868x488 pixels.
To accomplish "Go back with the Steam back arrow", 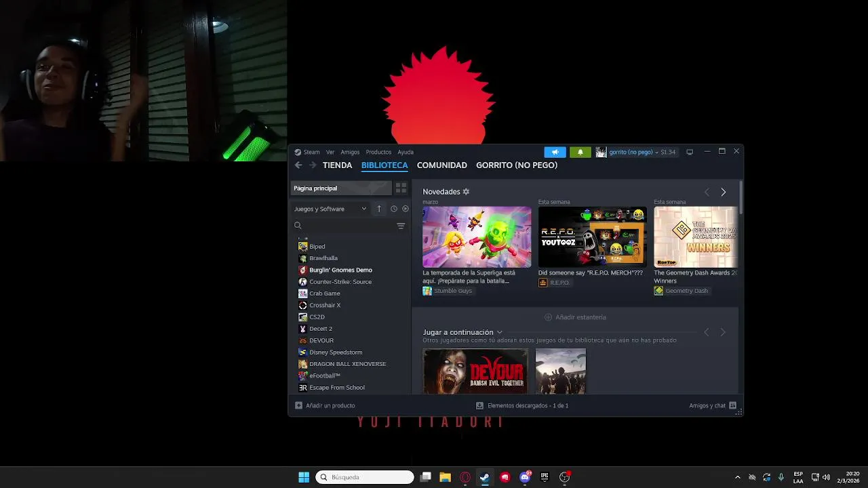I will [298, 165].
